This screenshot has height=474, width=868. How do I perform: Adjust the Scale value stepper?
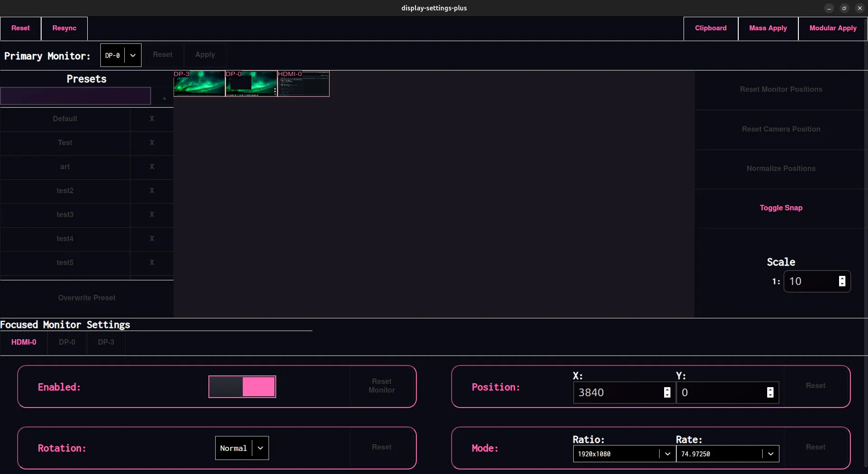(x=841, y=281)
